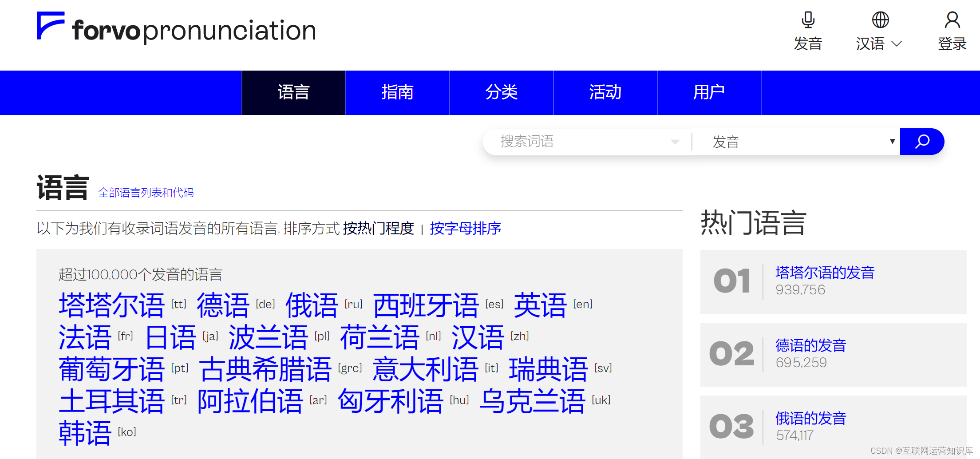Open 英语 [en] language link
980x459 pixels.
(540, 305)
